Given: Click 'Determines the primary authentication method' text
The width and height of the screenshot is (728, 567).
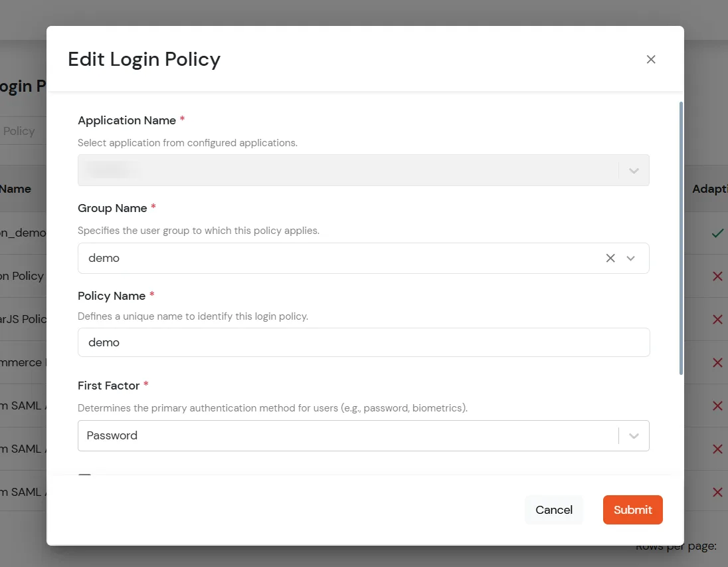Looking at the screenshot, I should click(x=272, y=408).
